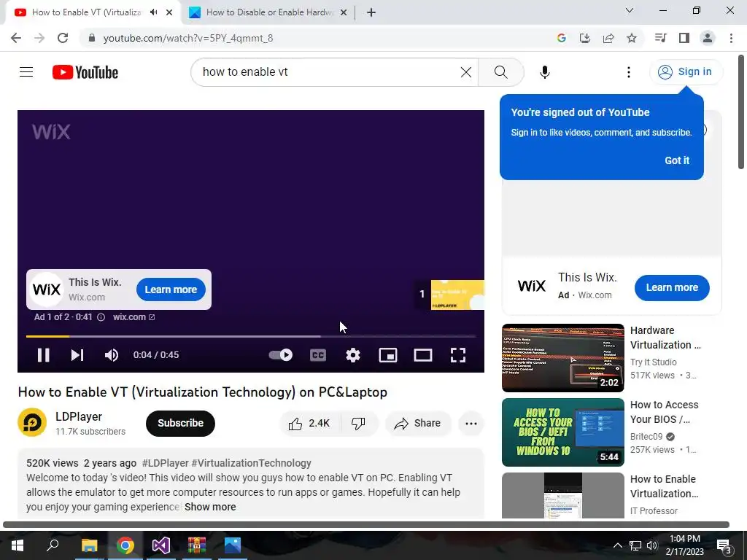Click the #VirtualizationTechnology hashtag
The width and height of the screenshot is (747, 560).
point(251,463)
